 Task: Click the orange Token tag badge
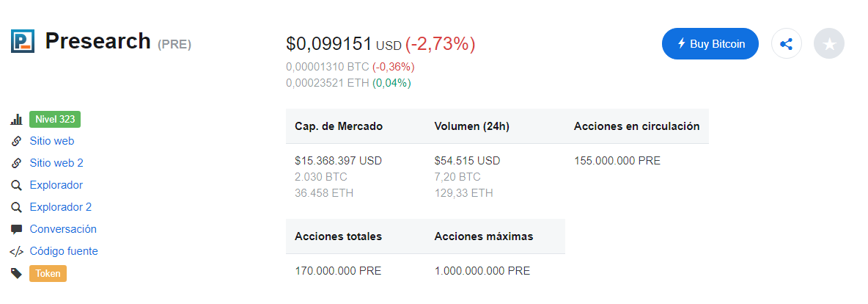[48, 273]
